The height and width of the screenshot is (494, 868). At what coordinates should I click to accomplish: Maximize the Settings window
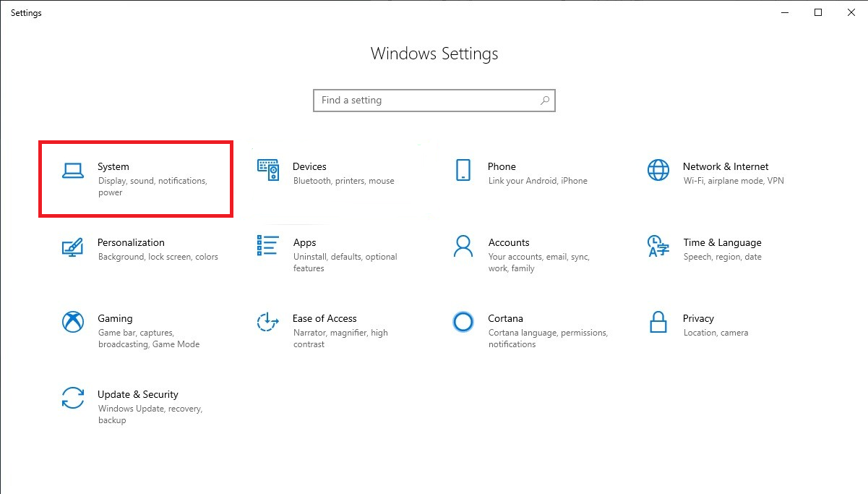click(x=818, y=12)
